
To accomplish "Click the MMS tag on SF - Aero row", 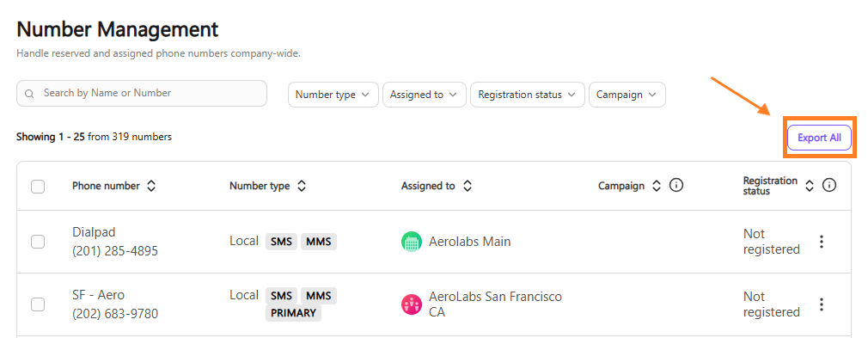I will (x=319, y=296).
